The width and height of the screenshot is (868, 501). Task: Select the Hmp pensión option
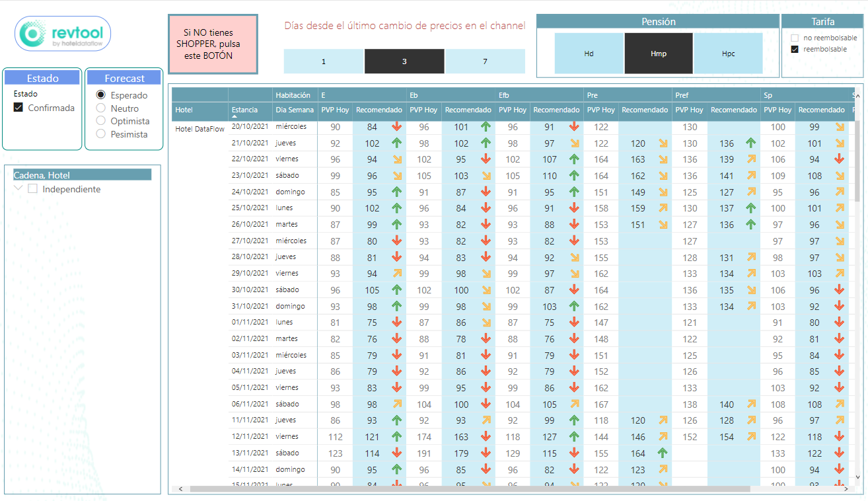coord(659,54)
